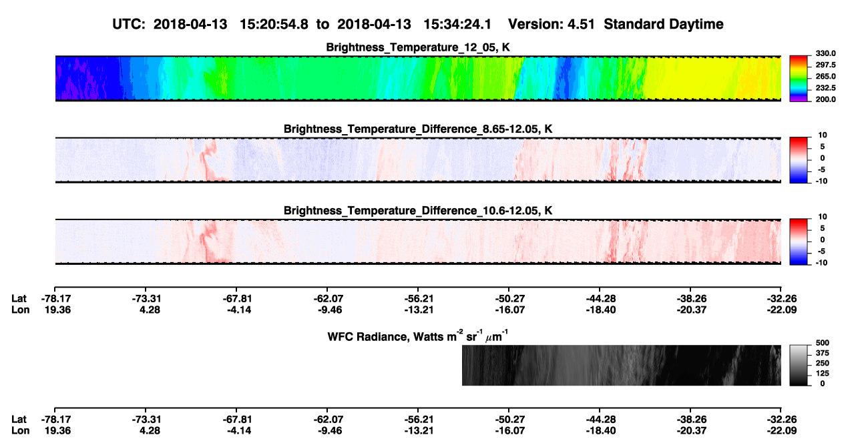868x445 pixels.
Task: Click longitude '-20.37' on the bottom-most axis
Action: 690,430
